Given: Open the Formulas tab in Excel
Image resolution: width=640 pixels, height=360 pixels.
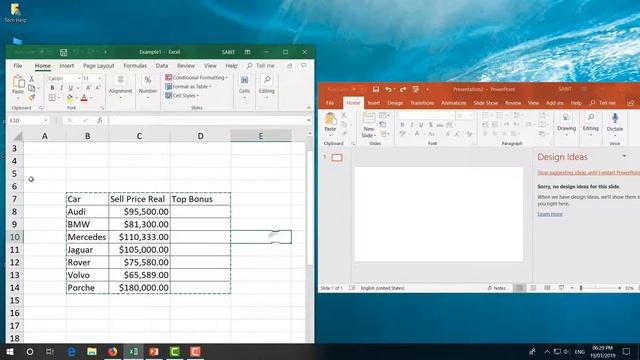Looking at the screenshot, I should click(135, 66).
